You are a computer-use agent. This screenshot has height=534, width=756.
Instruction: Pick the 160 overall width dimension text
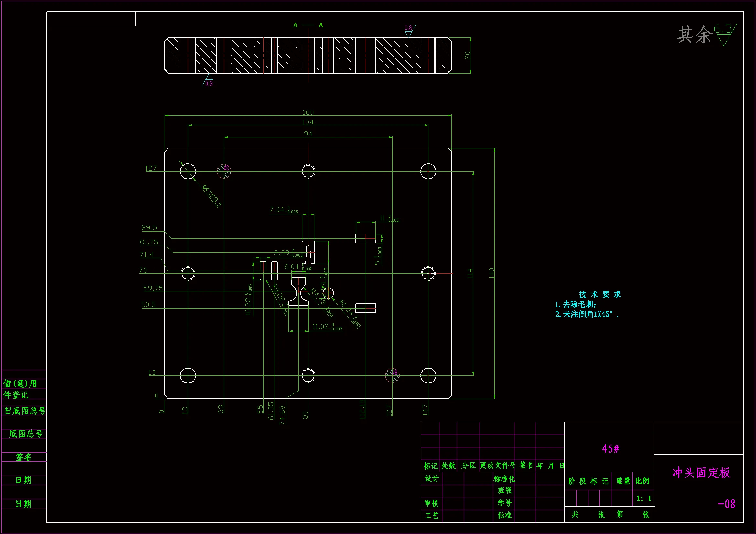click(x=308, y=112)
